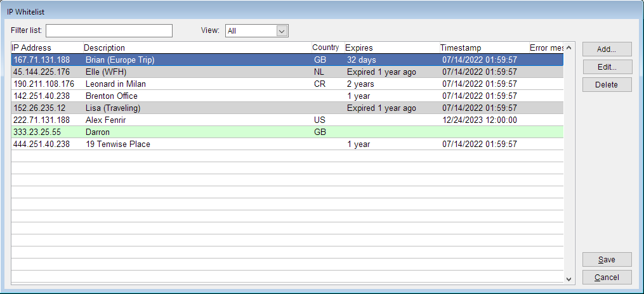The width and height of the screenshot is (644, 294).
Task: Select IP address 333.23.25.55
Action: pyautogui.click(x=37, y=132)
